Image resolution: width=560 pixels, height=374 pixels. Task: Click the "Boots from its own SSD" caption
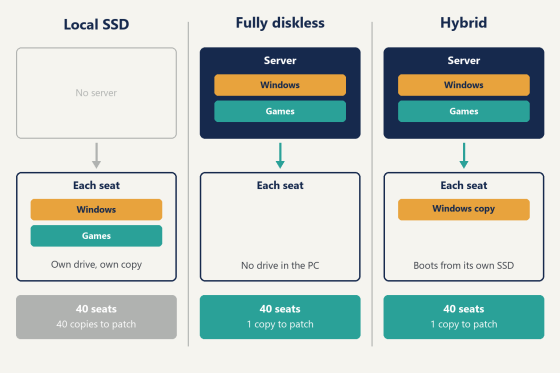(x=464, y=265)
